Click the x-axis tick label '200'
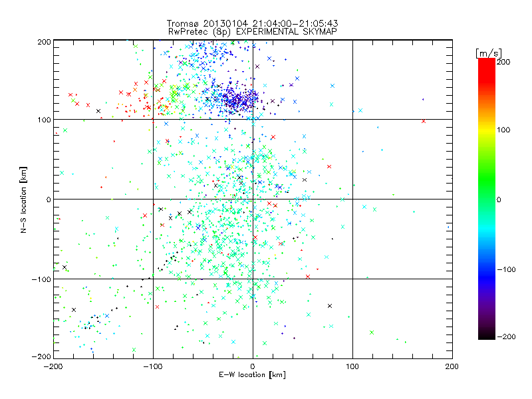Viewport: 532px width, 399px height. (x=452, y=366)
